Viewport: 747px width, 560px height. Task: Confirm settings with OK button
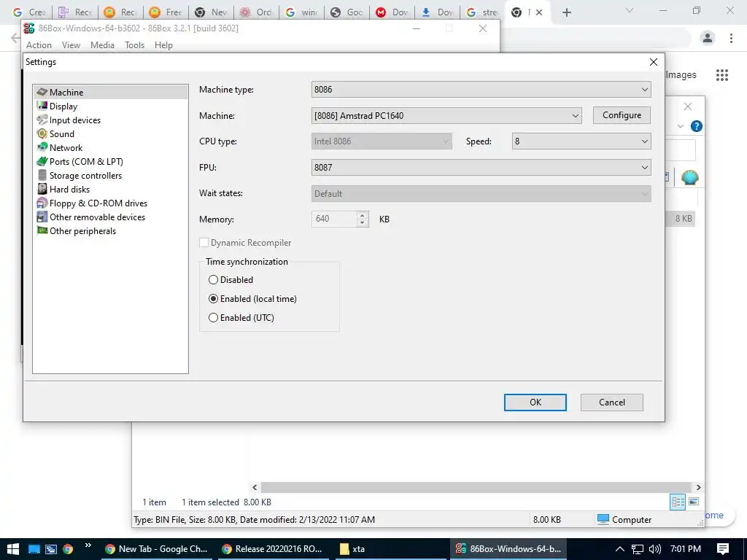tap(535, 402)
